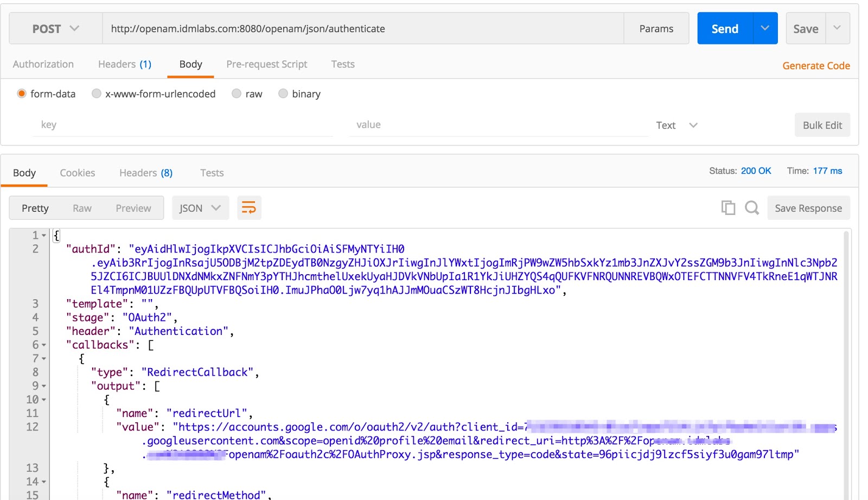Open the search within response icon
The width and height of the screenshot is (868, 500).
pyautogui.click(x=752, y=207)
